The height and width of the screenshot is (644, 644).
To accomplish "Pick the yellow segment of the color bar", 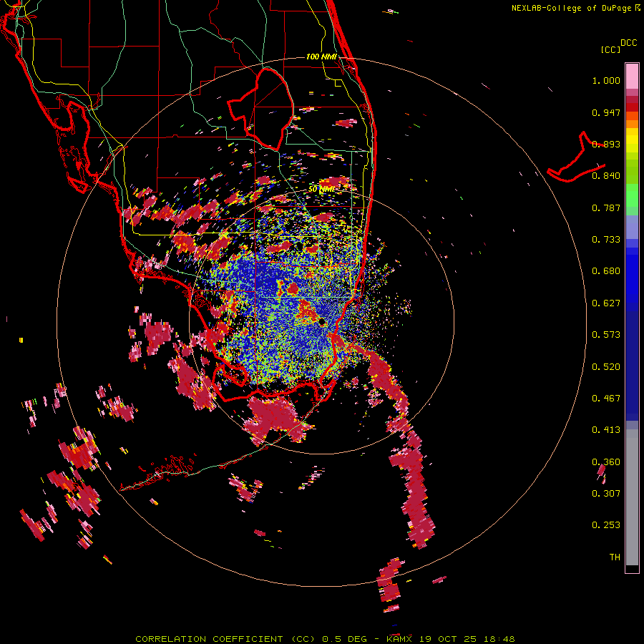I will pyautogui.click(x=632, y=140).
